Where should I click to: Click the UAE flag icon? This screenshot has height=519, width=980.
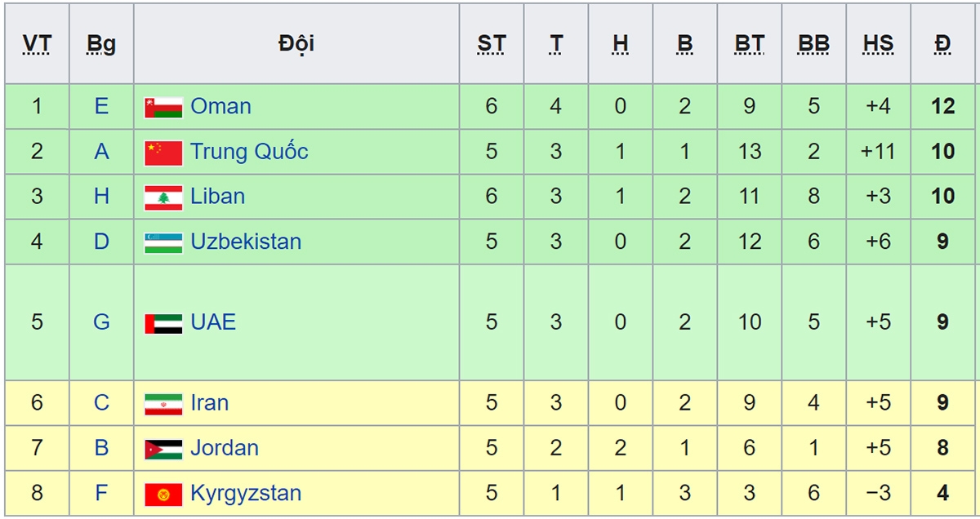pyautogui.click(x=163, y=323)
